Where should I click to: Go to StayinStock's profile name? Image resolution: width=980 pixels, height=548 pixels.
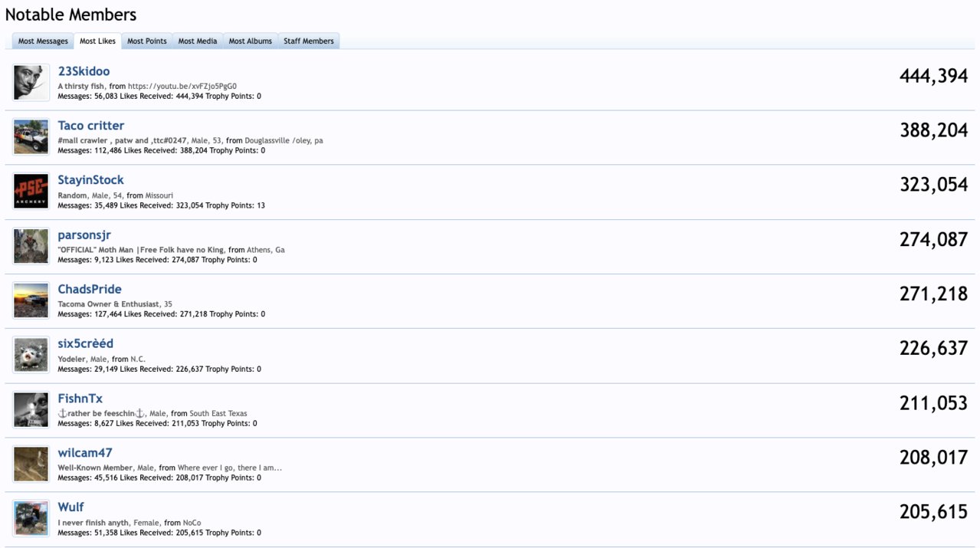(90, 180)
